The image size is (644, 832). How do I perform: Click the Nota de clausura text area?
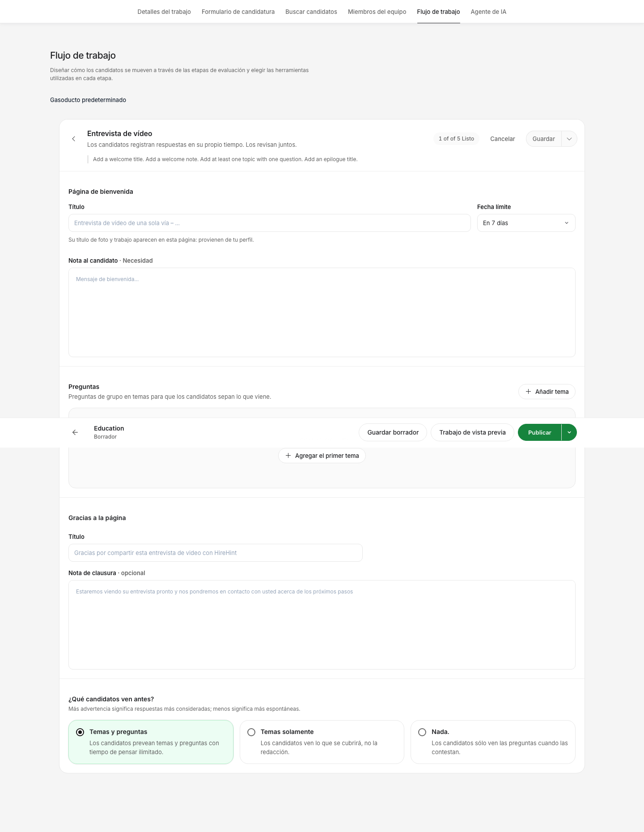pos(322,625)
